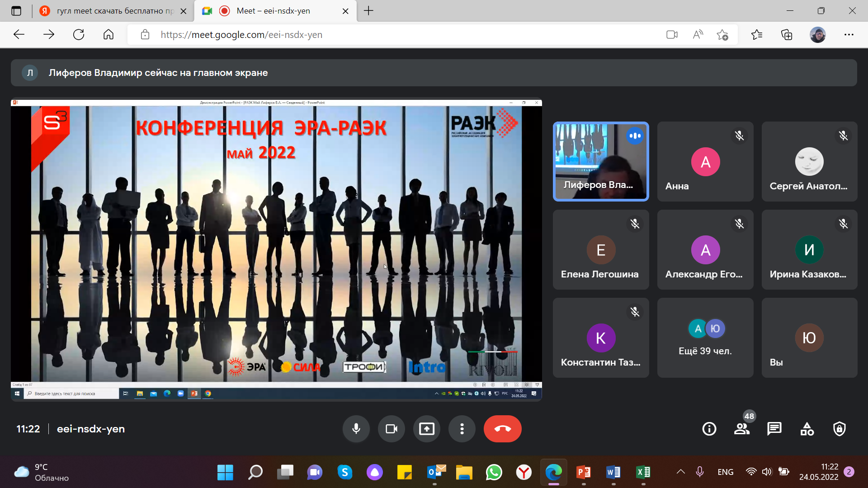Click the 'Ещё 39 чел.' tile

coord(705,338)
